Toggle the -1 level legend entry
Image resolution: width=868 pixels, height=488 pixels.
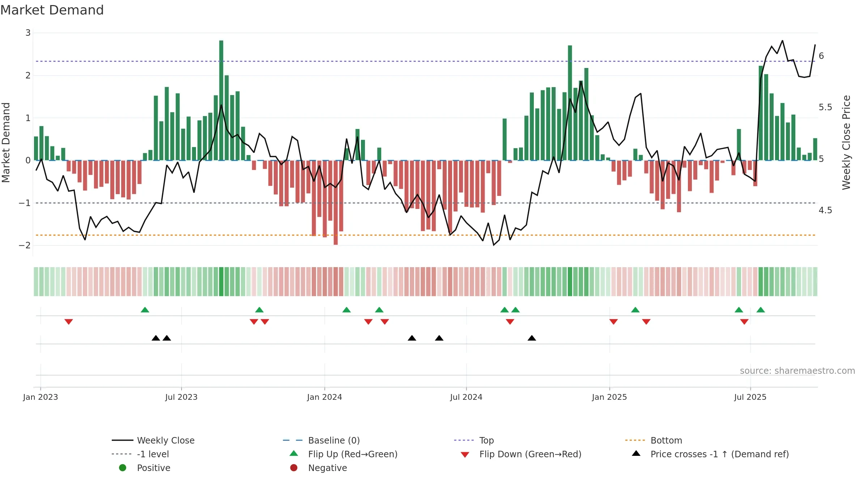click(x=140, y=454)
